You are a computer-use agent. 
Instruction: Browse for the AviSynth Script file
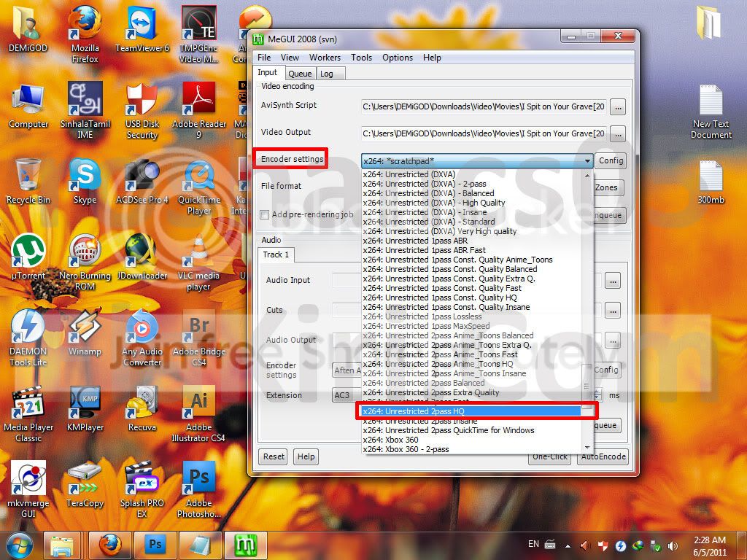(x=618, y=107)
